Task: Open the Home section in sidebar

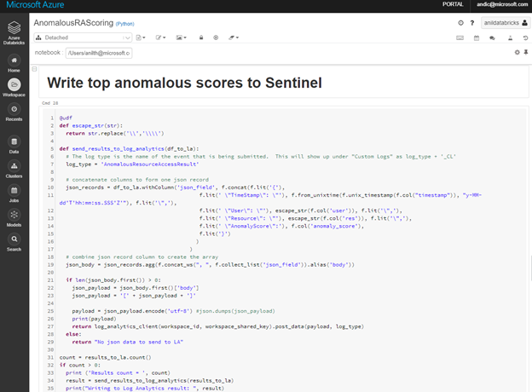Action: [x=14, y=62]
